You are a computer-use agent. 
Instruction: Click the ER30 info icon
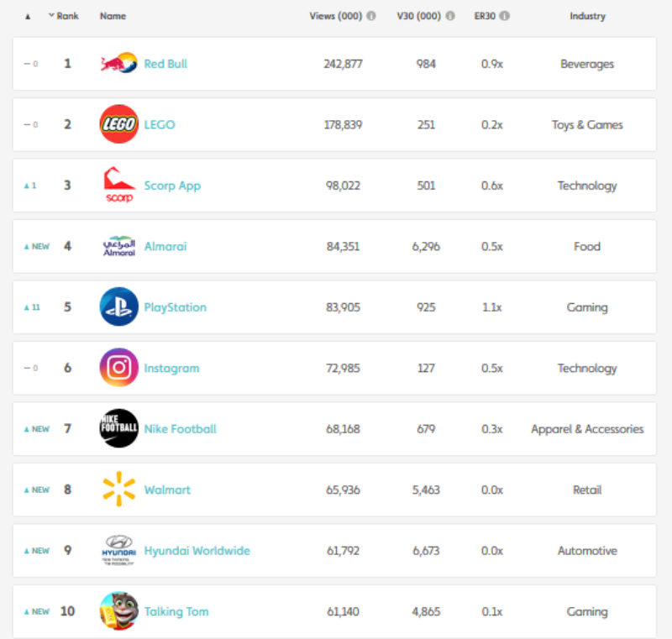click(x=505, y=16)
